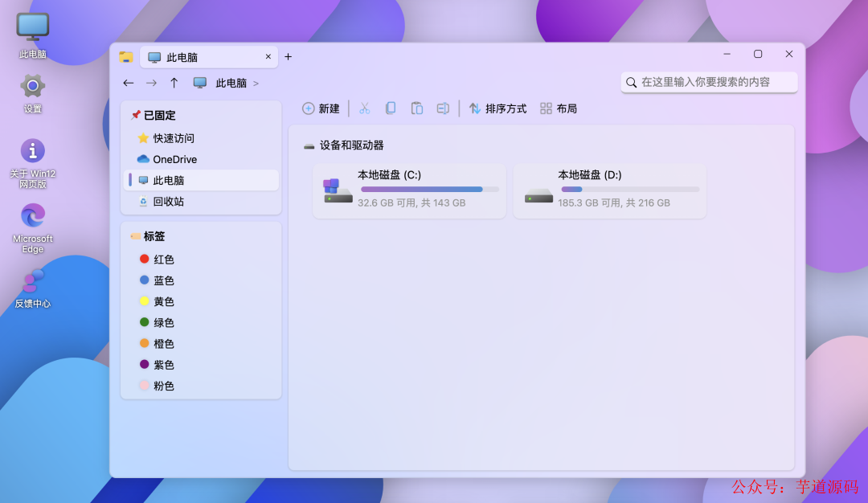Click the cut scissors icon
The width and height of the screenshot is (868, 503).
point(364,108)
